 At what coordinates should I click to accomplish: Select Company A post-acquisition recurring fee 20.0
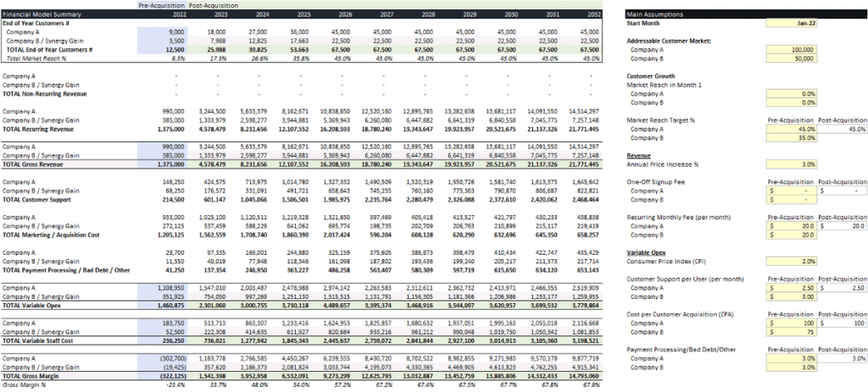coord(843,226)
